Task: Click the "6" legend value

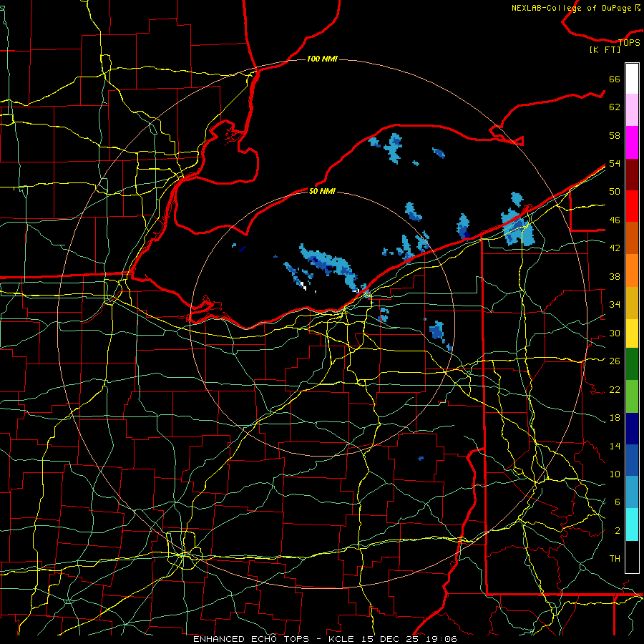Action: [x=618, y=502]
